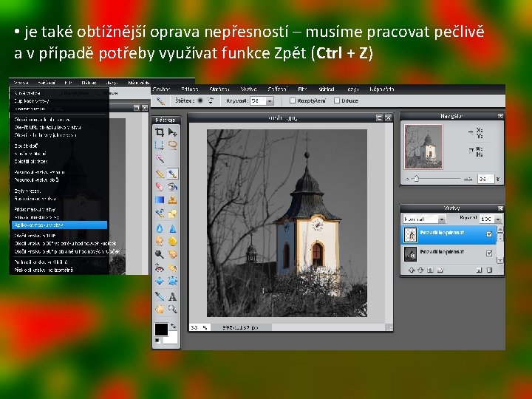
Task: Click the up arrow in layers panel footer
Action: tap(412, 270)
